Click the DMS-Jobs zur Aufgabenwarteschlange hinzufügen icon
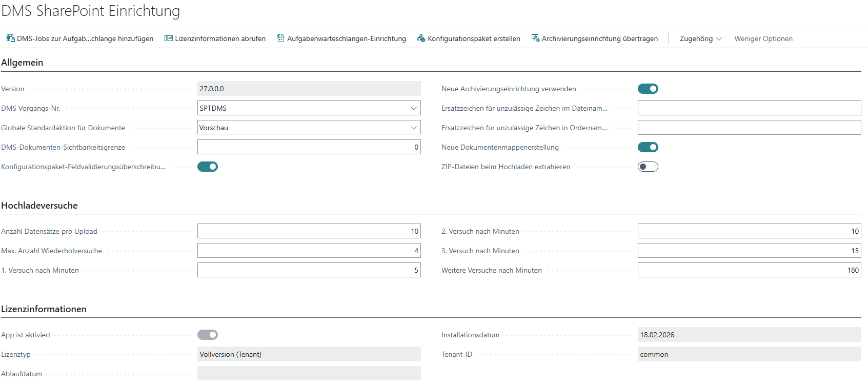The height and width of the screenshot is (386, 868). [10, 38]
